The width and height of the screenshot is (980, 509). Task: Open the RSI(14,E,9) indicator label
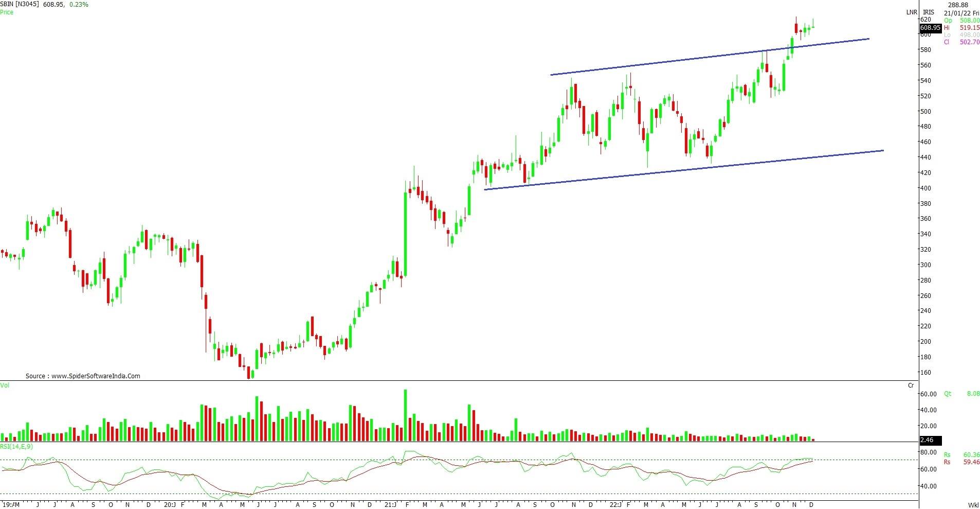tap(16, 447)
